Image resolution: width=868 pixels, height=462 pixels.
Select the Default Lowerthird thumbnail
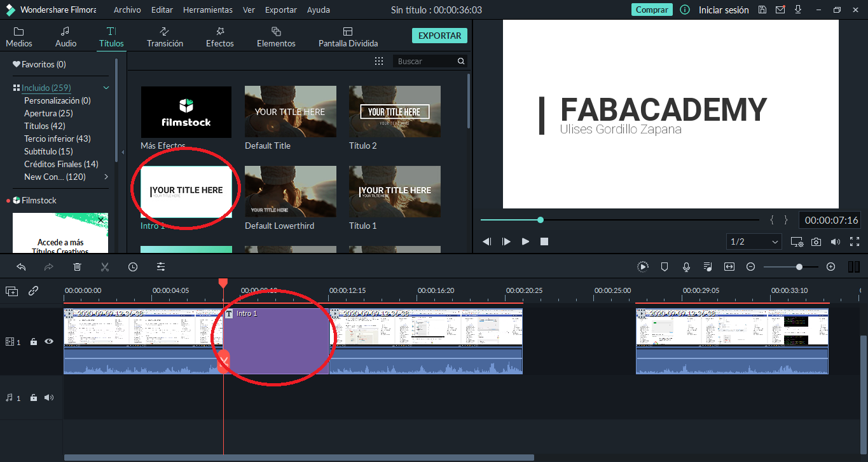(291, 192)
